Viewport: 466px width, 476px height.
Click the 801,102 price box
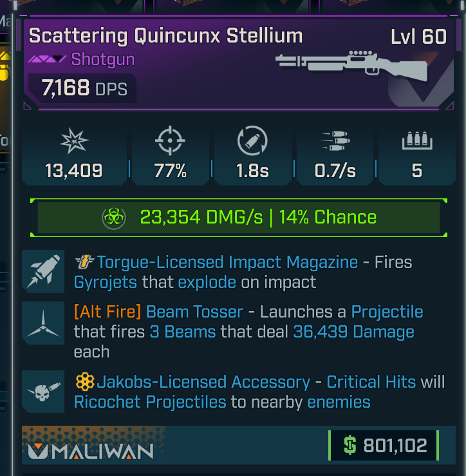[x=384, y=445]
